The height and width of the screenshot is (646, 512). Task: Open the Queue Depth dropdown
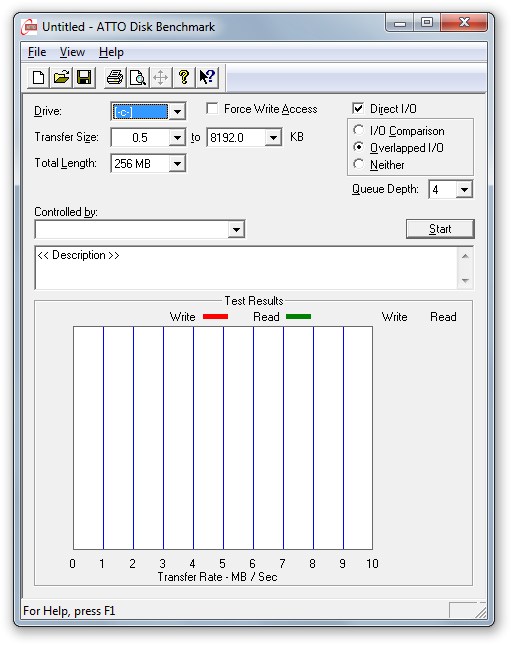(464, 190)
